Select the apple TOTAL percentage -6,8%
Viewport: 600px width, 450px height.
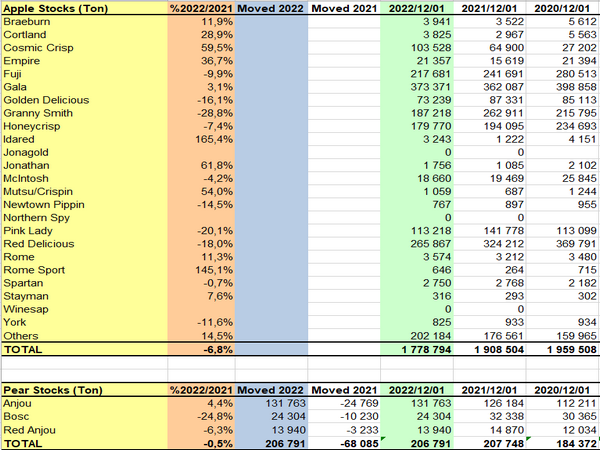(200, 351)
